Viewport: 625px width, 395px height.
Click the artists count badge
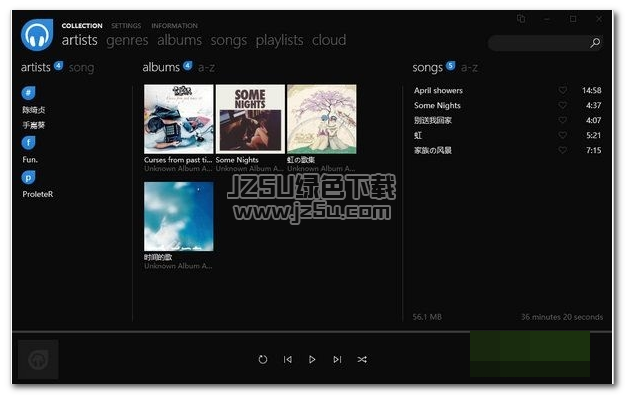point(58,65)
